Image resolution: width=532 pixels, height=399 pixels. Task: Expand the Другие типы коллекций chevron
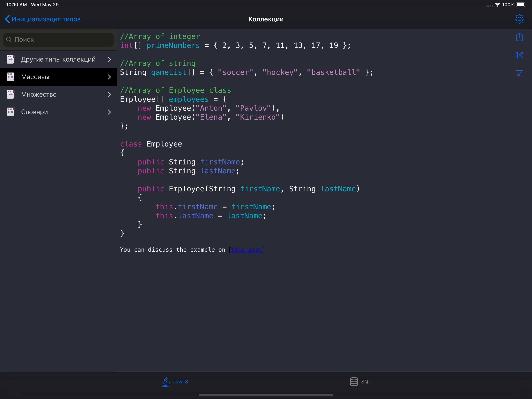[x=109, y=59]
